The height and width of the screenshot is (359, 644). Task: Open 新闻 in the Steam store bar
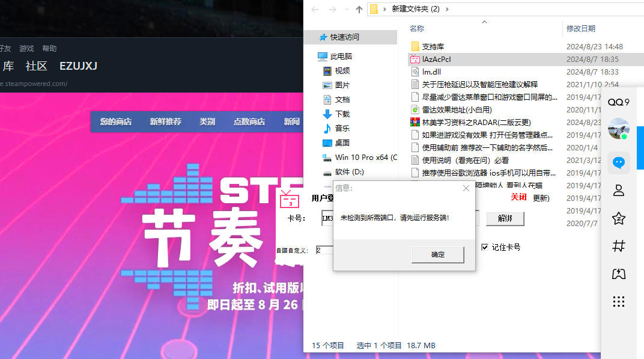292,121
